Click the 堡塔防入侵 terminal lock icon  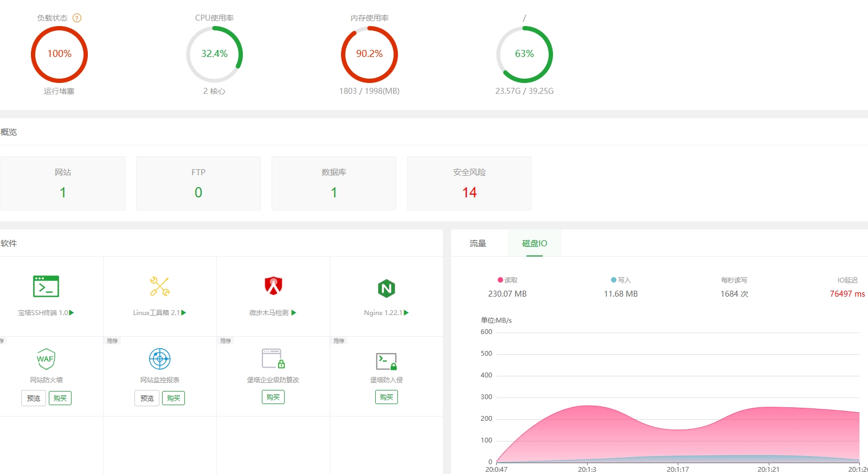pos(386,361)
